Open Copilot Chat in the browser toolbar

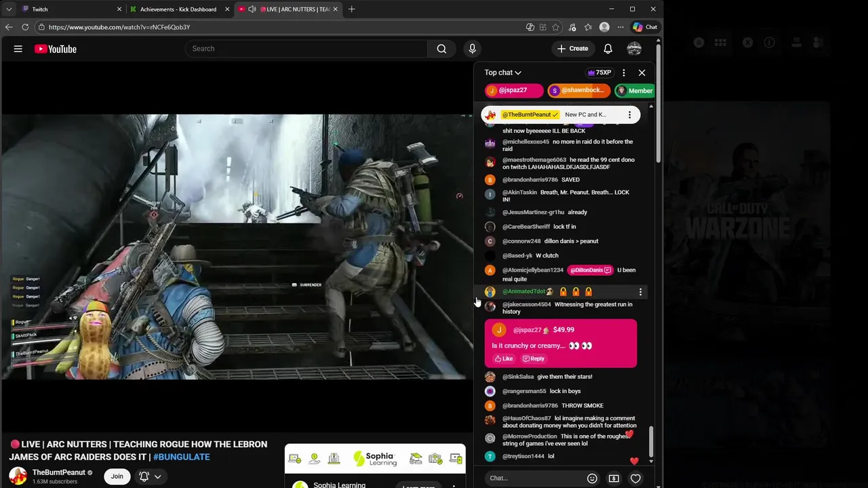pyautogui.click(x=645, y=27)
